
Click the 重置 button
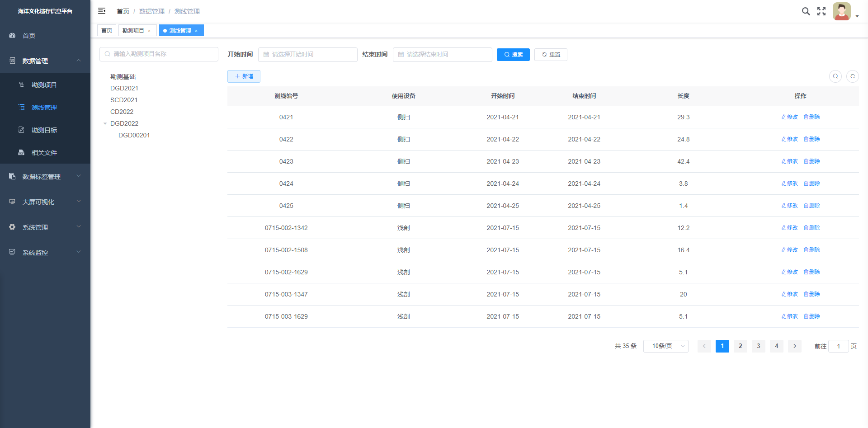[x=551, y=54]
